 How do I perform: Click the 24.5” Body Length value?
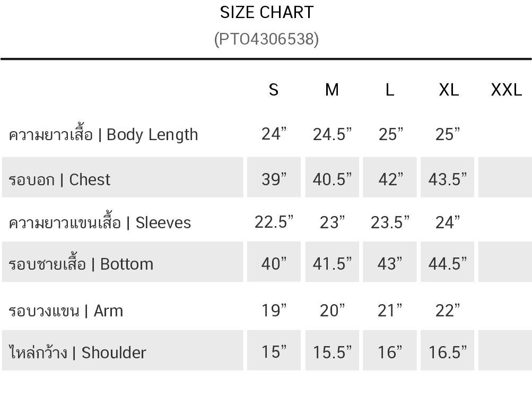pyautogui.click(x=332, y=134)
